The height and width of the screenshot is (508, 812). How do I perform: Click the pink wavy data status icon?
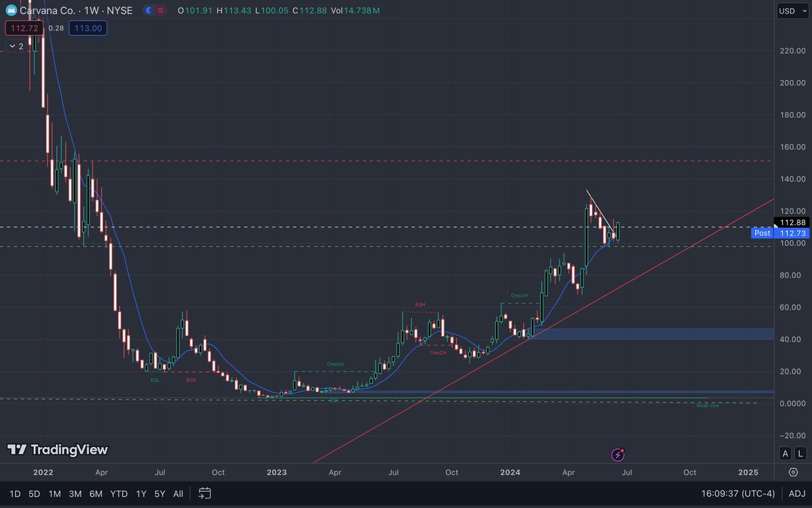click(161, 11)
